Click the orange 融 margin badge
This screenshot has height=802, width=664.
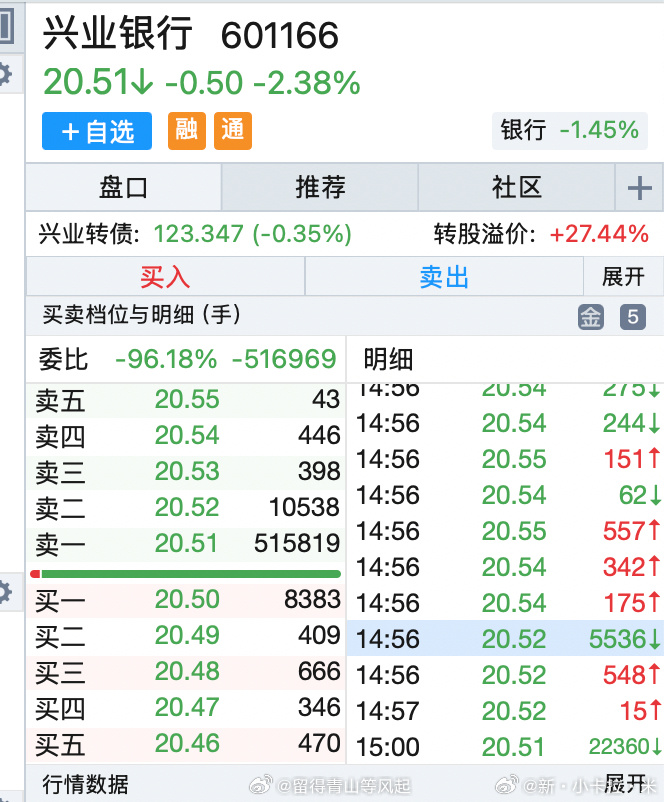tap(187, 131)
